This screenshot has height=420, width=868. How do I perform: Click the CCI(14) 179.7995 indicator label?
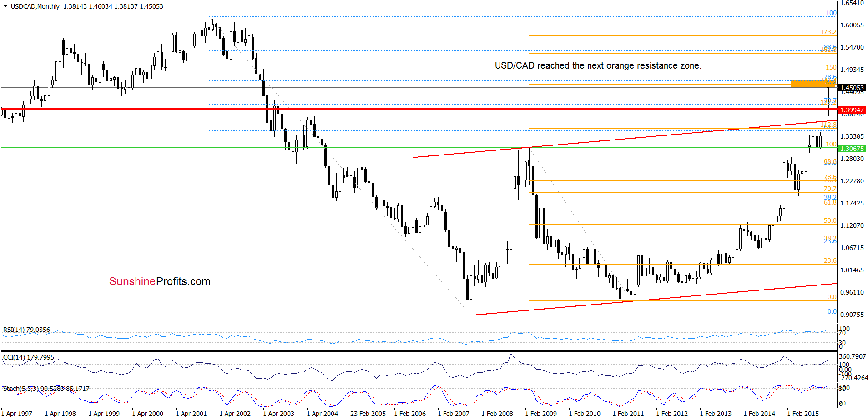click(x=28, y=357)
